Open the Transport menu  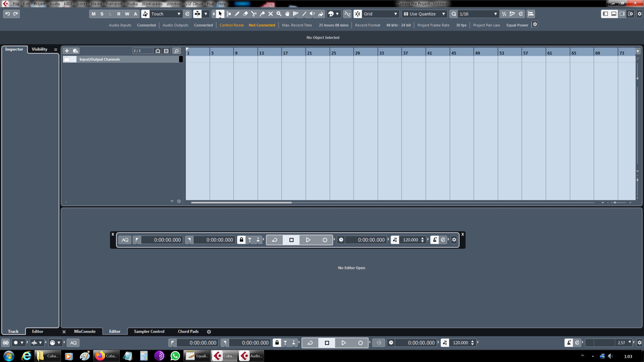click(114, 4)
